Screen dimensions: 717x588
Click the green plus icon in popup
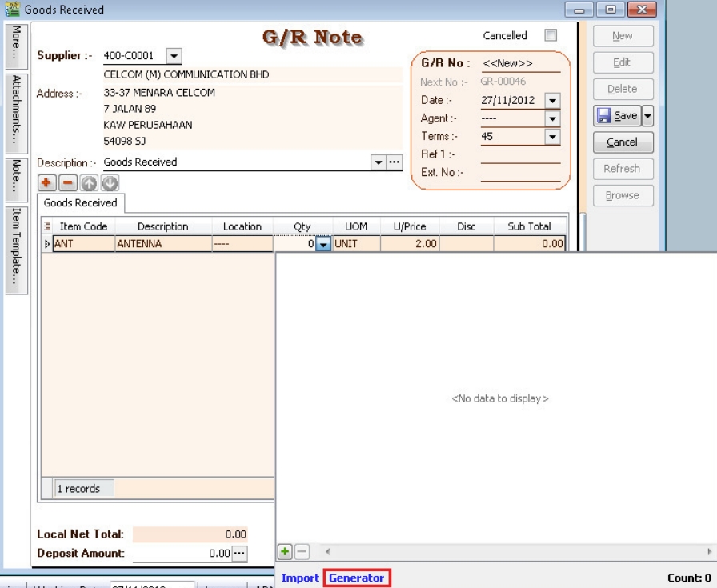284,552
